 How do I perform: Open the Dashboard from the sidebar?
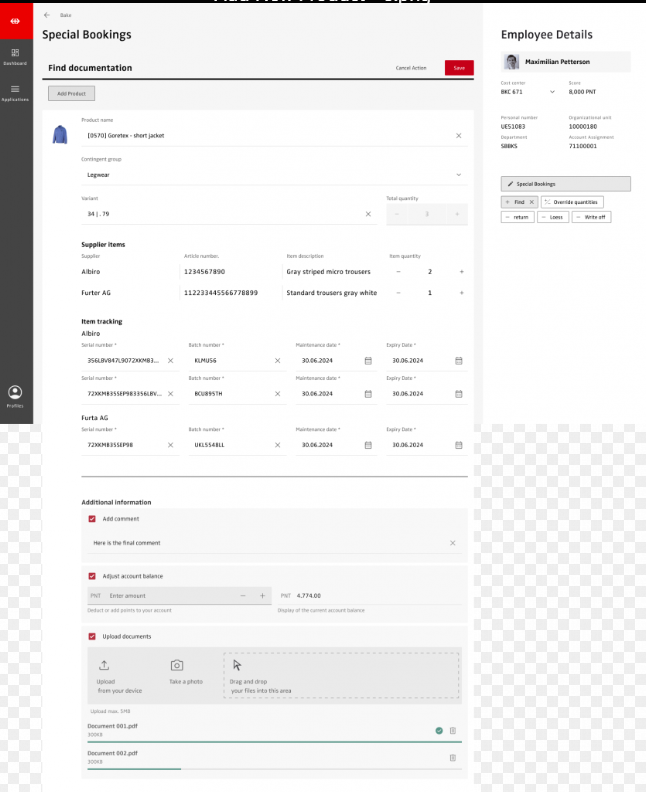(x=15, y=55)
